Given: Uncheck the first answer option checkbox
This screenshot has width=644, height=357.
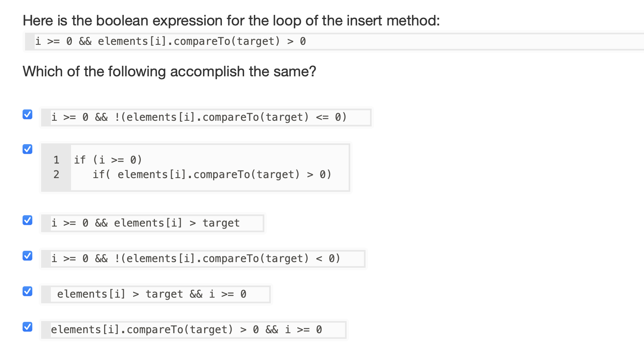Looking at the screenshot, I should click(27, 115).
